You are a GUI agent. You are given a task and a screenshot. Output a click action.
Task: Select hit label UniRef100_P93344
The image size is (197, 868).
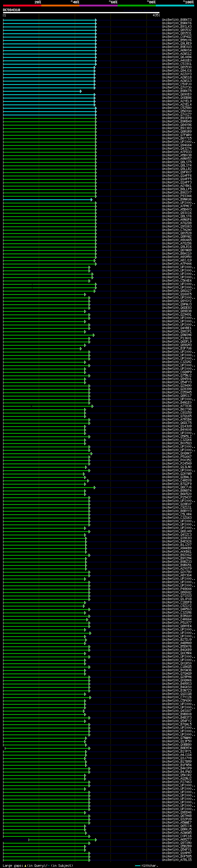click(x=176, y=196)
